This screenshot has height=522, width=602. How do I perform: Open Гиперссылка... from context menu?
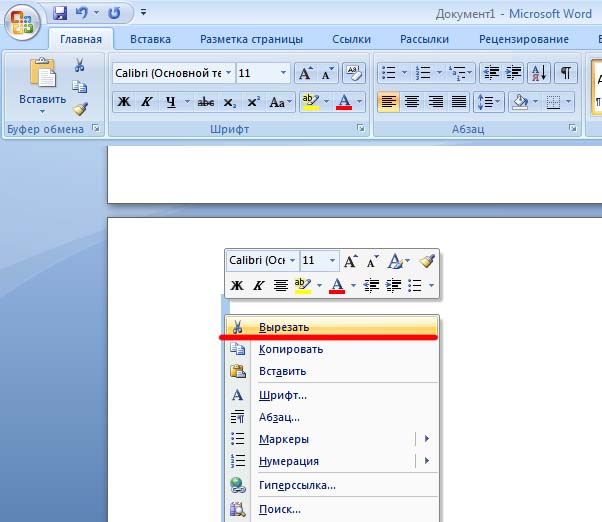(x=332, y=485)
